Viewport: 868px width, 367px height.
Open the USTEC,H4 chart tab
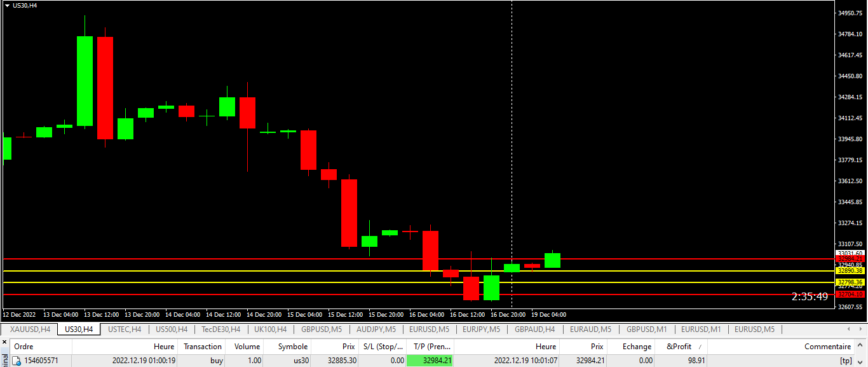[x=125, y=329]
